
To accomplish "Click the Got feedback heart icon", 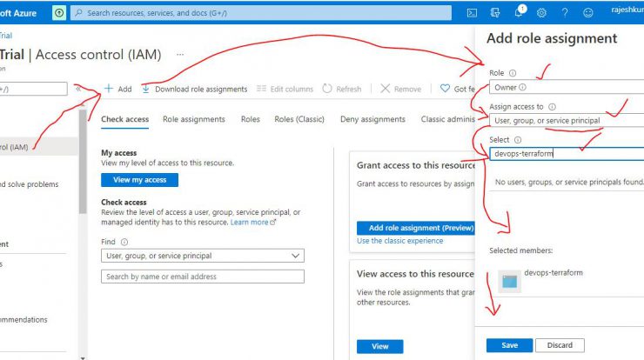I will tap(445, 88).
